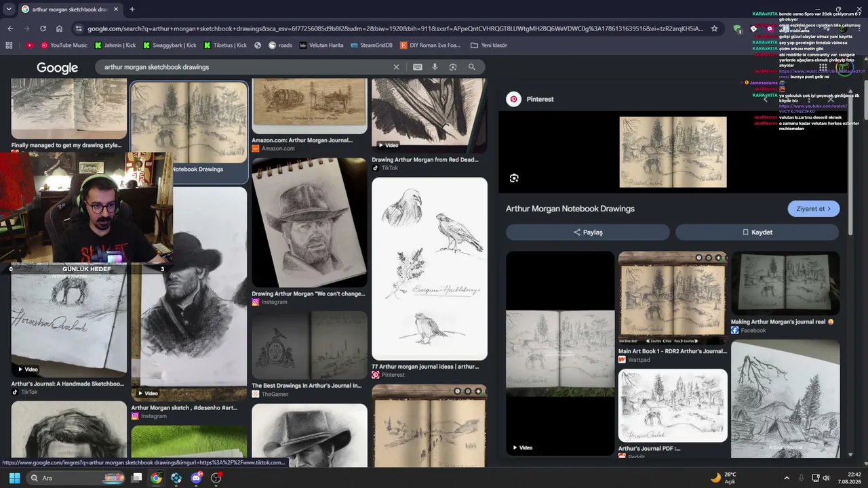
Task: Submit the search with magnifier icon
Action: (x=471, y=67)
